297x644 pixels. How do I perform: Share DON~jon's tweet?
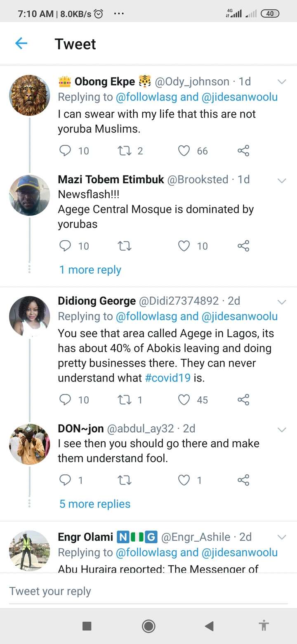(x=243, y=480)
